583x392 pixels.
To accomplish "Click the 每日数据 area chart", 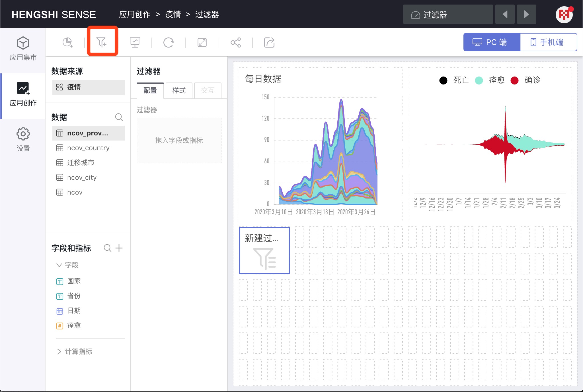I will coord(321,144).
